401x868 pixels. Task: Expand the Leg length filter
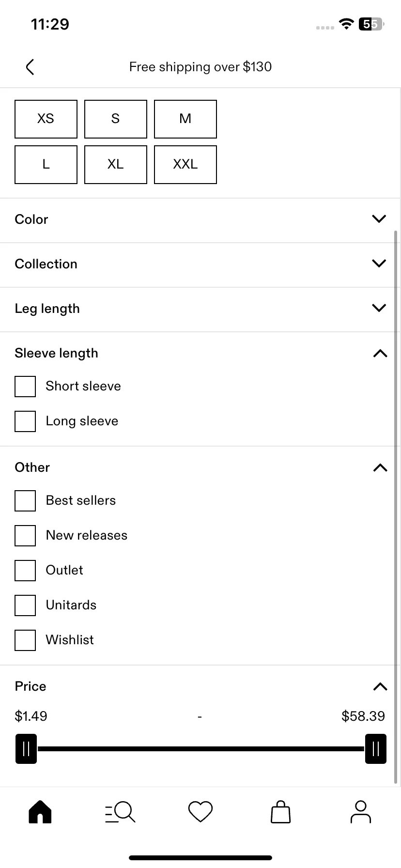tap(200, 309)
